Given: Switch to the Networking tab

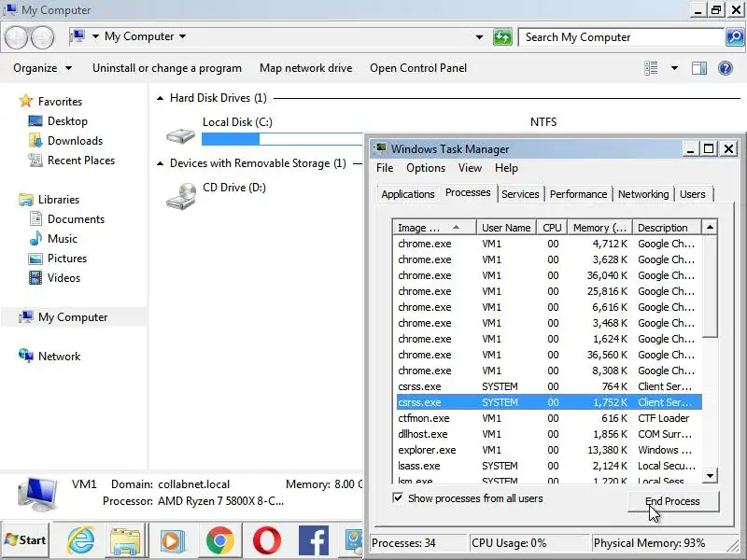Looking at the screenshot, I should click(x=643, y=194).
